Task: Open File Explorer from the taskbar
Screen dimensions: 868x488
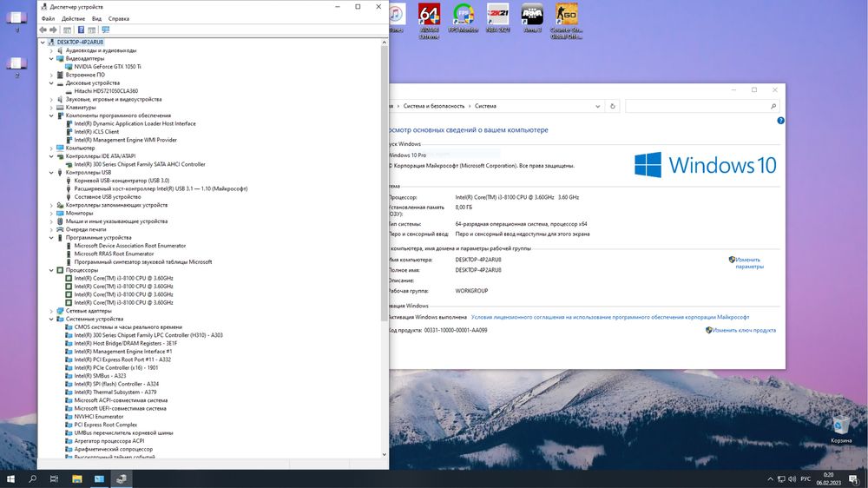Action: pos(77,478)
